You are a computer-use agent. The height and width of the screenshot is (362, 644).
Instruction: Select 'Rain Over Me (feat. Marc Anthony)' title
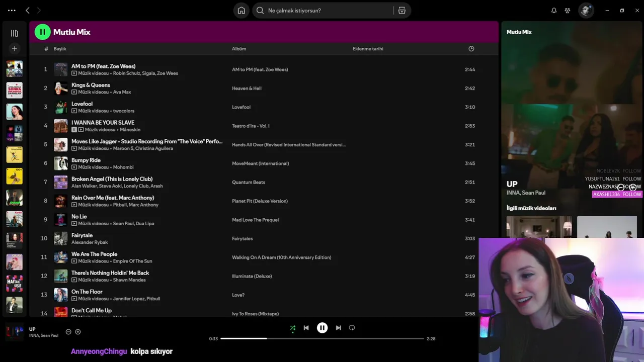[113, 198]
